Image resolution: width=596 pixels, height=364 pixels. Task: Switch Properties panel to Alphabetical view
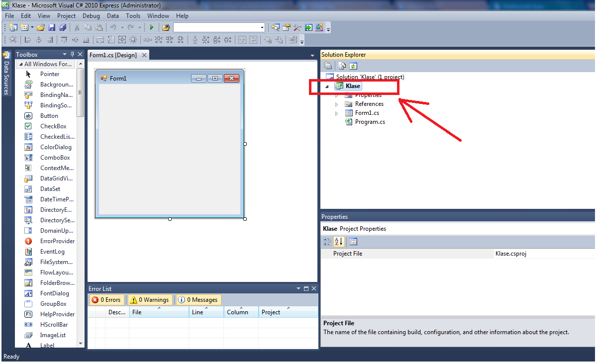339,242
